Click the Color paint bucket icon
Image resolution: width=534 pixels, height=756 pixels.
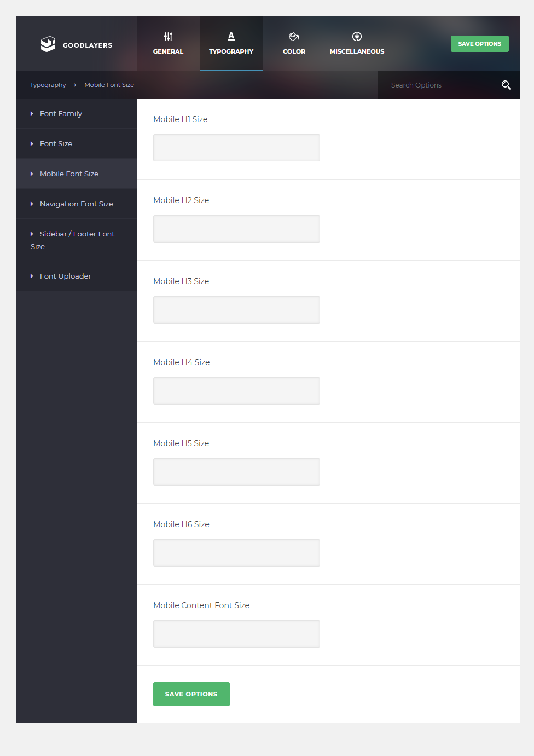tap(294, 37)
